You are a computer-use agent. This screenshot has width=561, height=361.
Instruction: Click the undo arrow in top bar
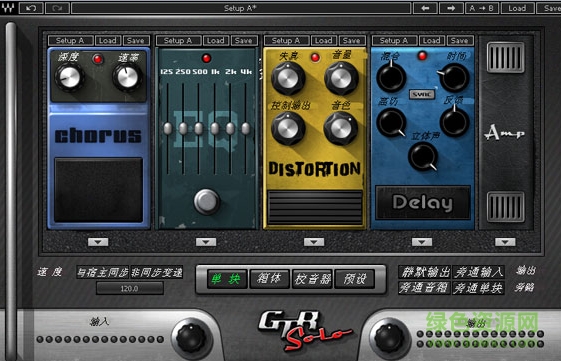(x=31, y=8)
